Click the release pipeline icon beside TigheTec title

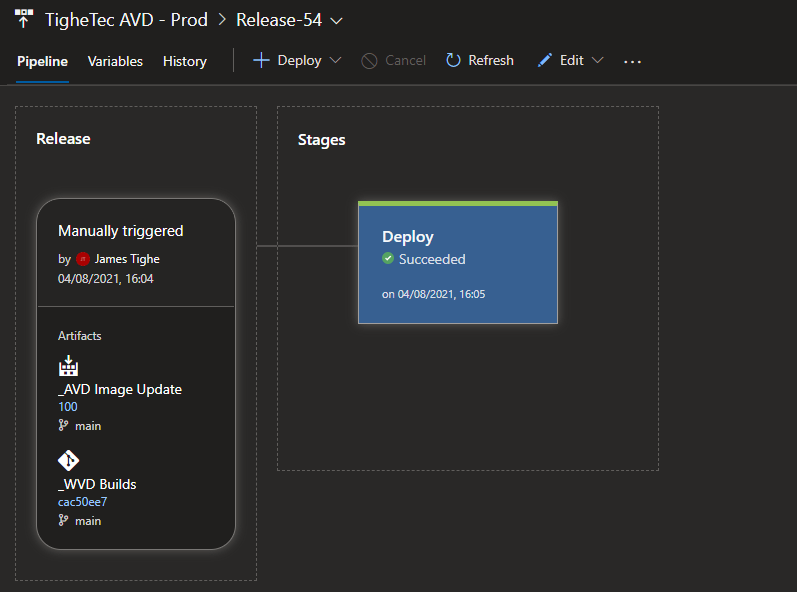(x=24, y=19)
